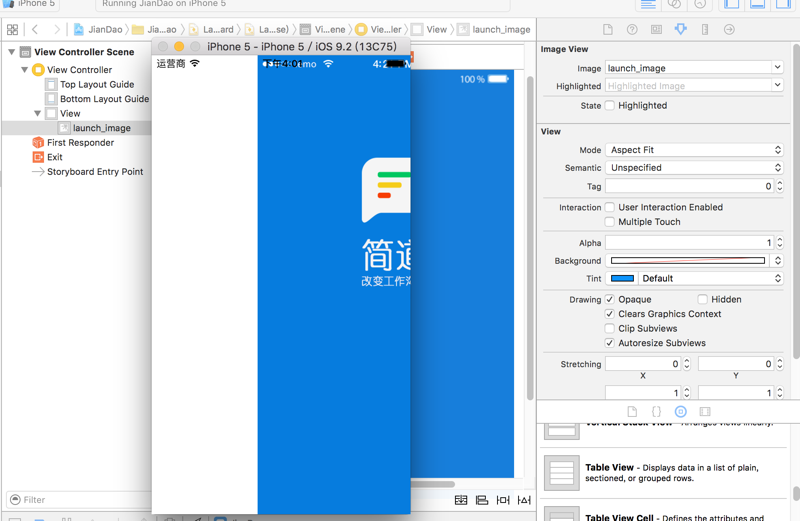Image resolution: width=800 pixels, height=521 pixels.
Task: Enable User Interaction Enabled checkbox
Action: coord(610,207)
